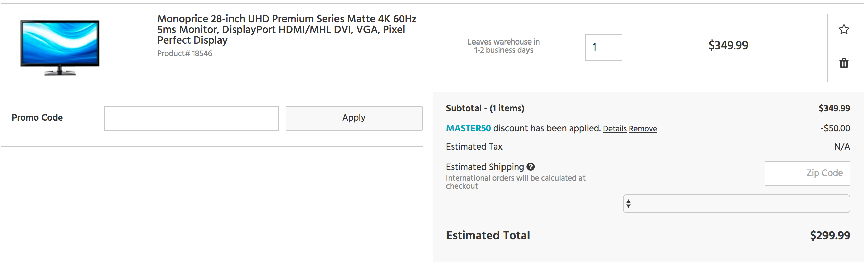Click the promo code input field
Image resolution: width=868 pixels, height=265 pixels.
pyautogui.click(x=191, y=118)
